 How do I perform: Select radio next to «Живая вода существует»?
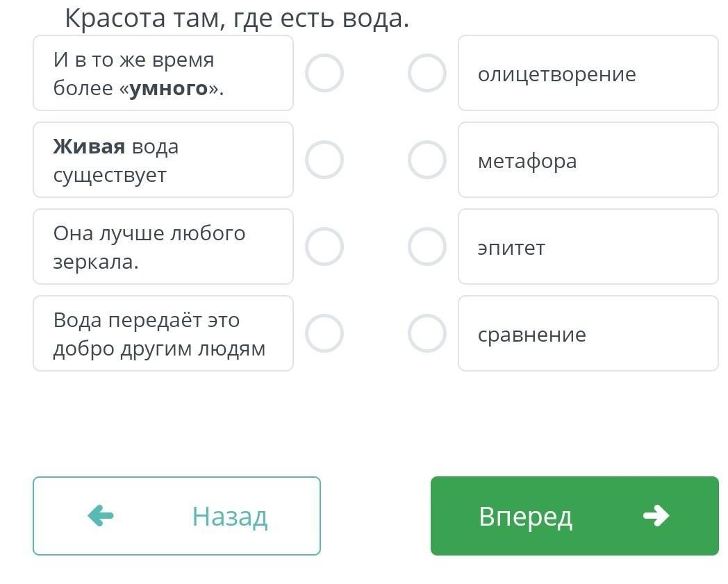pyautogui.click(x=324, y=160)
